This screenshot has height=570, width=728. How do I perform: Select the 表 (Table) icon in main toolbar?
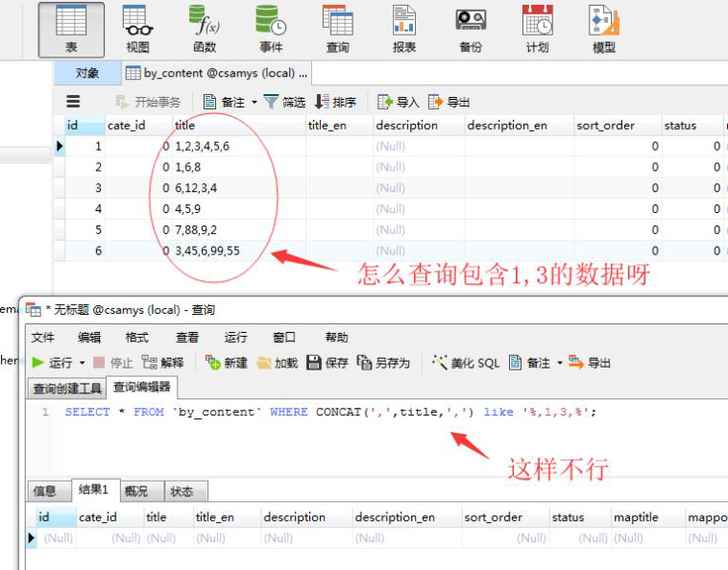pos(71,30)
